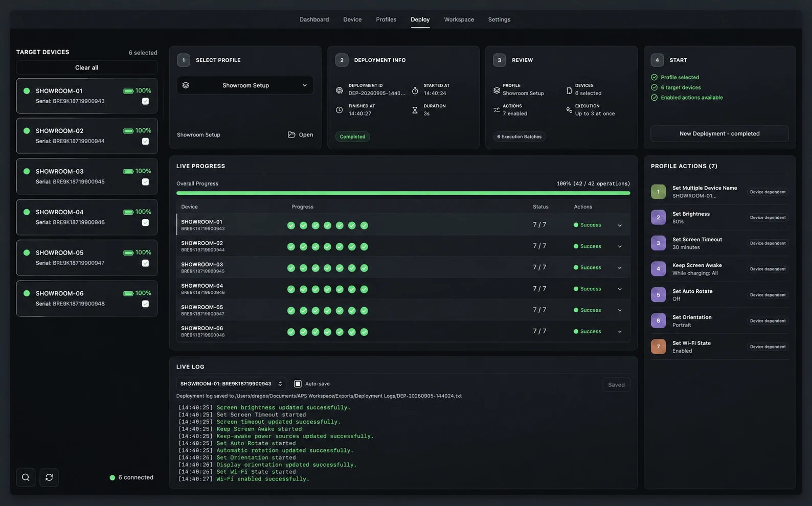This screenshot has width=812, height=506.
Task: Click the fingerprint icon beside Deployment ID
Action: [339, 90]
